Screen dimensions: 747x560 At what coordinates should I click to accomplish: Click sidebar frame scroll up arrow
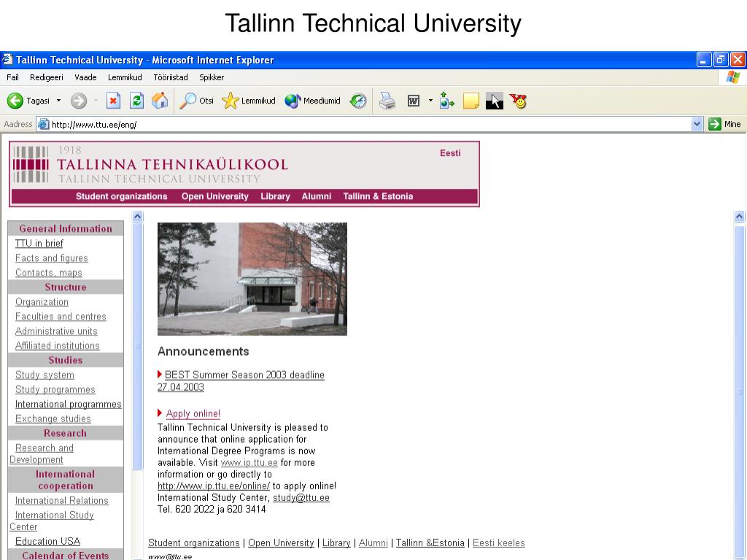point(137,216)
